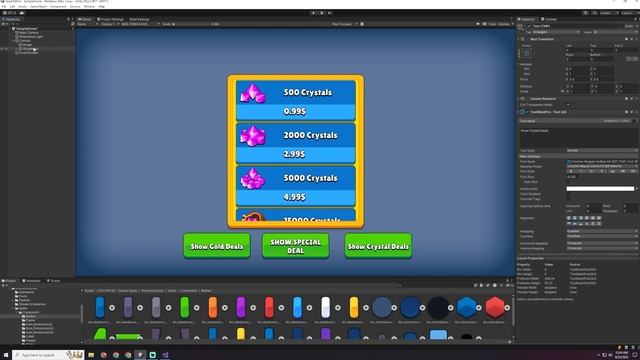Click the Game view Scale slider
The image size is (640, 360).
pos(192,24)
